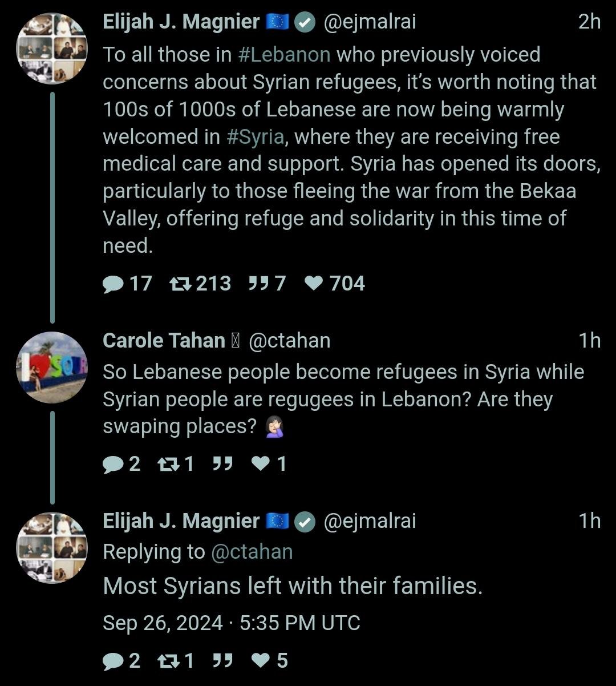This screenshot has height=686, width=616.
Task: Open Elijah J. Magnier's avatar on top tweet
Action: coord(51,48)
